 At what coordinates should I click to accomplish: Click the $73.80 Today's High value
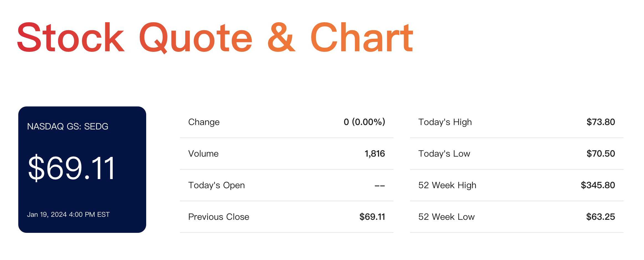point(601,122)
